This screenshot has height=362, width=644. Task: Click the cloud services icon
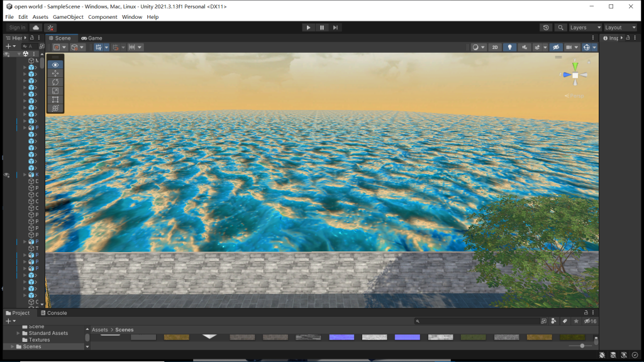[x=36, y=28]
